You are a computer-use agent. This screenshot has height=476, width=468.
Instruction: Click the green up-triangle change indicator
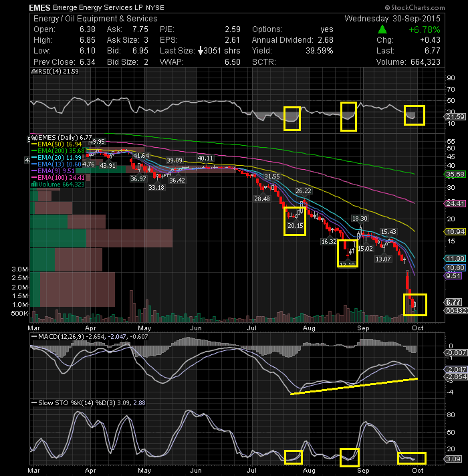(x=382, y=29)
